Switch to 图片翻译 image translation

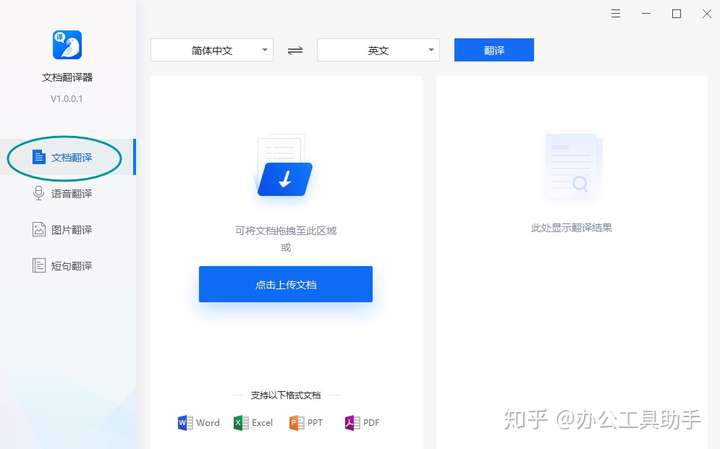pos(68,229)
